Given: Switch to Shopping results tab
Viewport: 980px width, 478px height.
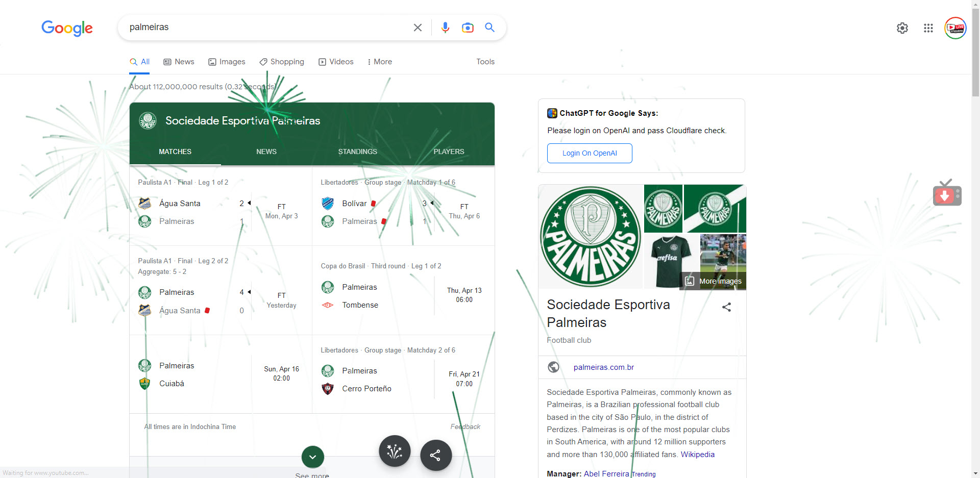Looking at the screenshot, I should [x=282, y=62].
